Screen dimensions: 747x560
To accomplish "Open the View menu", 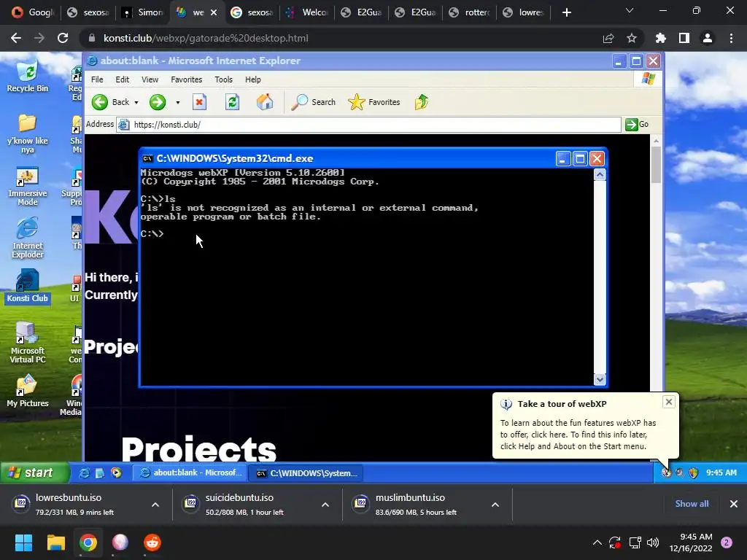I will pyautogui.click(x=150, y=79).
